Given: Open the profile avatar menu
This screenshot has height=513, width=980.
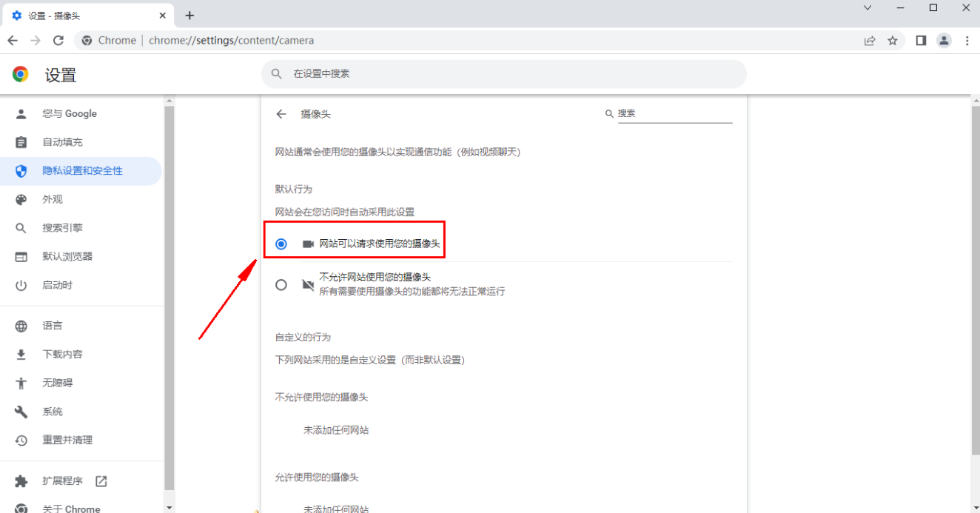Looking at the screenshot, I should pos(944,41).
